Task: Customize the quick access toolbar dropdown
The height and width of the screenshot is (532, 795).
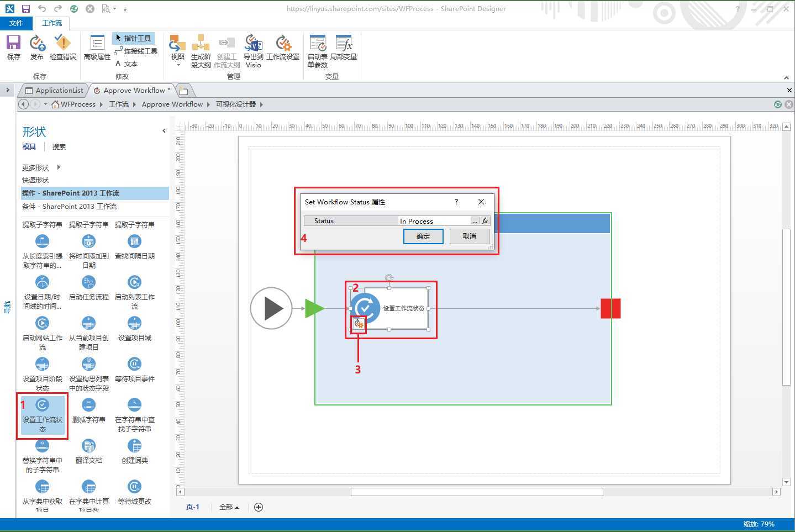Action: click(125, 9)
